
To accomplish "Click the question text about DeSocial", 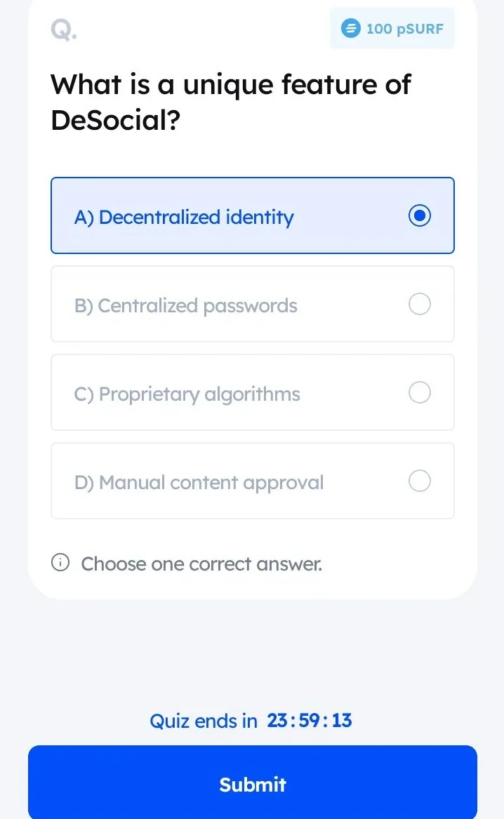I will (230, 102).
